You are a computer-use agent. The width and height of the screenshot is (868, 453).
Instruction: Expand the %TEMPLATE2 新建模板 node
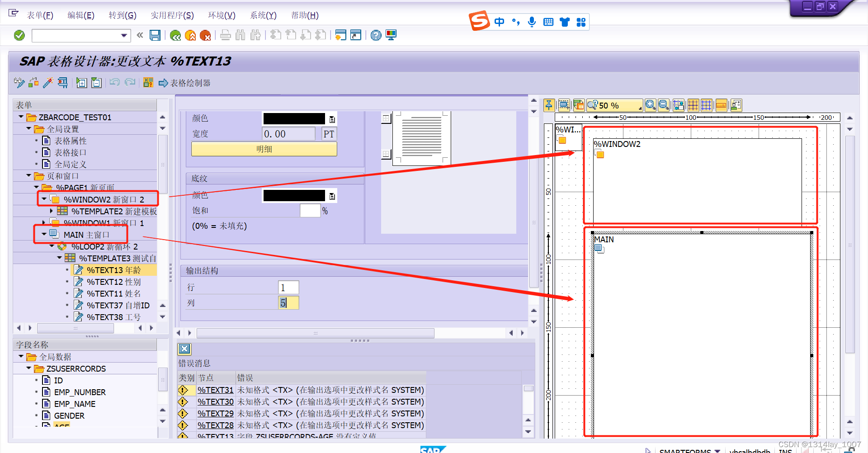[x=52, y=211]
